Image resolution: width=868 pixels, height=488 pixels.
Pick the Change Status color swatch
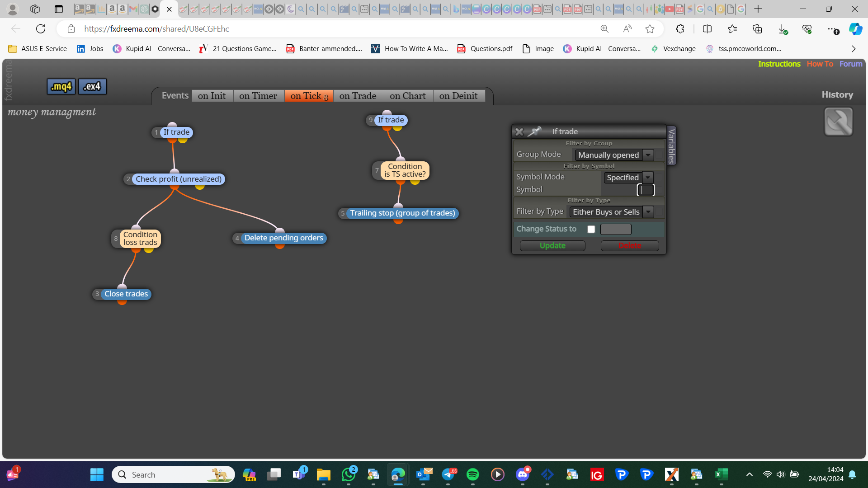click(616, 229)
